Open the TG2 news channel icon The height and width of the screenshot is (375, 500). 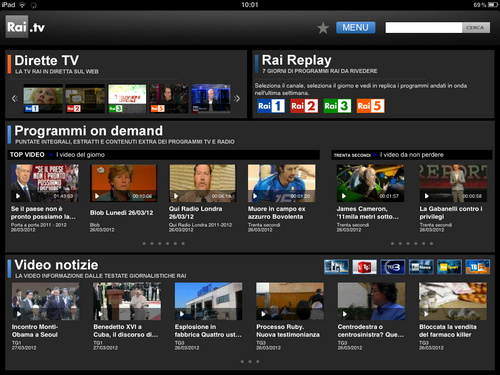(x=365, y=267)
